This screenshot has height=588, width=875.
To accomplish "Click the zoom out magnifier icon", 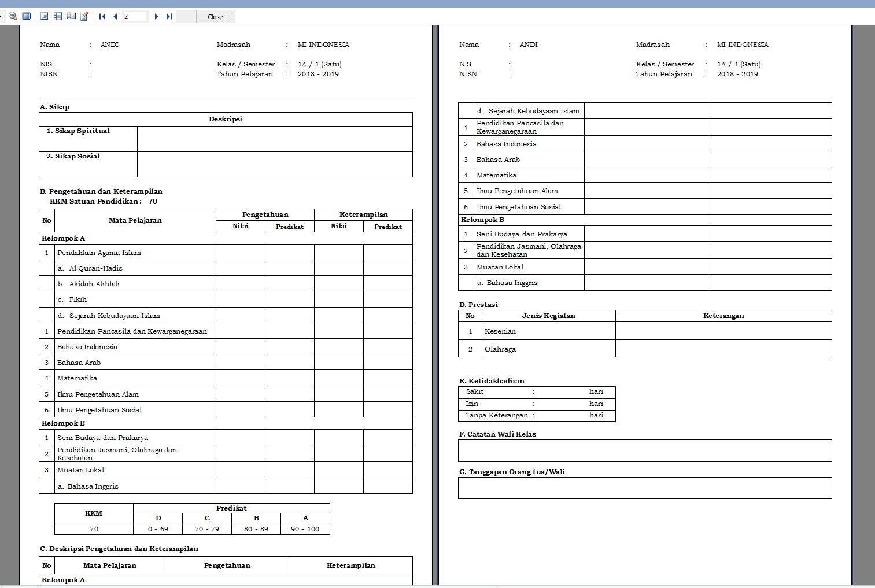I will click(x=13, y=16).
